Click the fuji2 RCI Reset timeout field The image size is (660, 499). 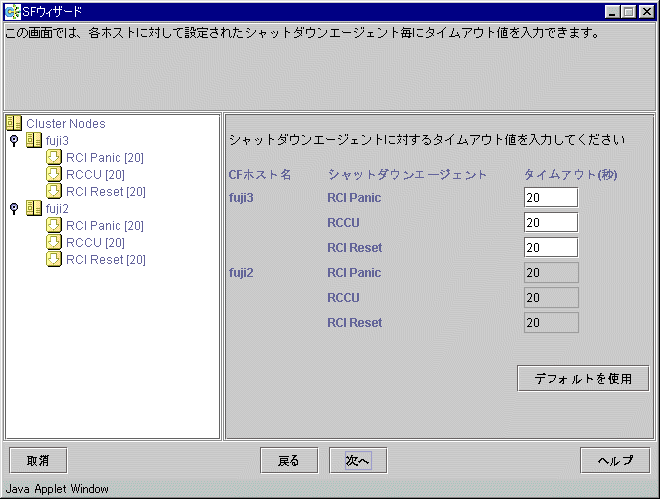pyautogui.click(x=551, y=323)
